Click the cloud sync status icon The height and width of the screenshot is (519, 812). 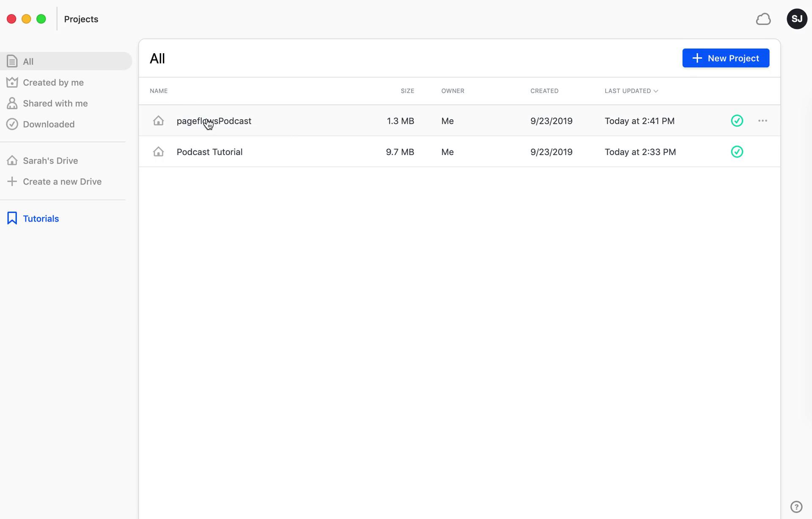763,18
